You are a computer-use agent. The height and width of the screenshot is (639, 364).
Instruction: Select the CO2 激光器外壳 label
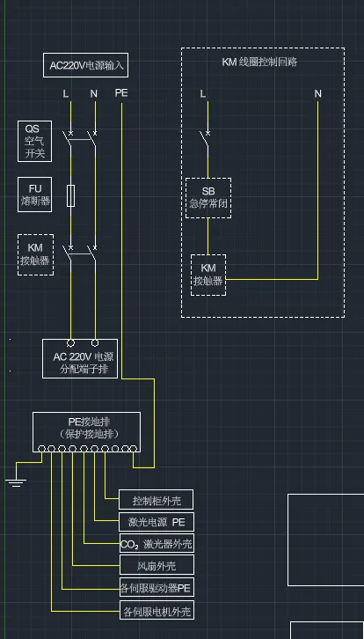(157, 544)
